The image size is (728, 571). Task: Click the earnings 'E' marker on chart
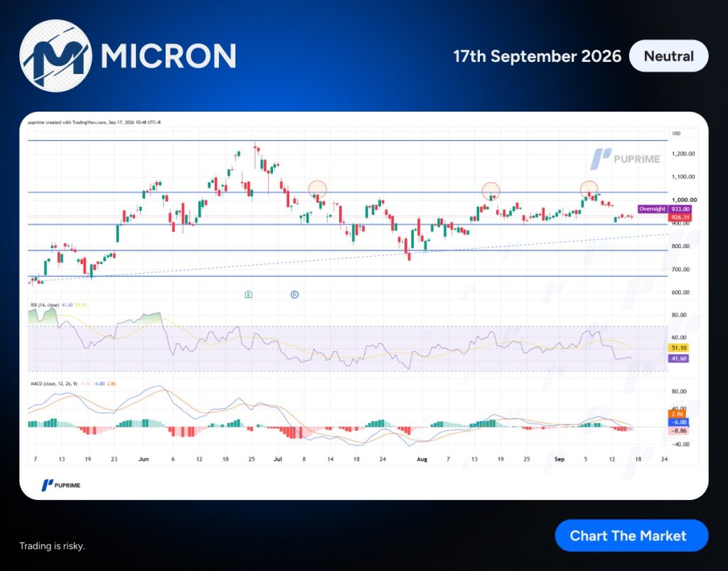[248, 294]
